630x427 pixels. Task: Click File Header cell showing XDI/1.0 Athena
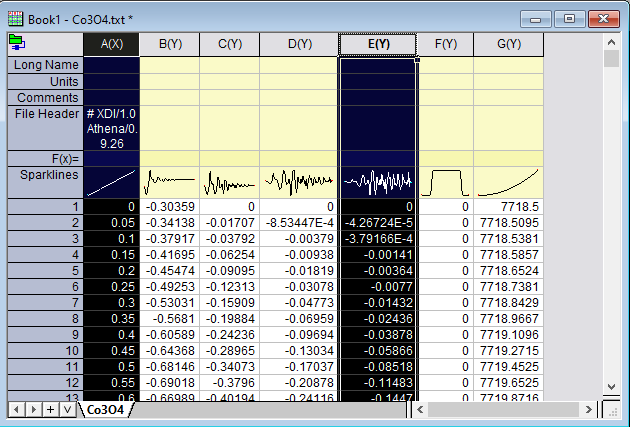click(111, 128)
